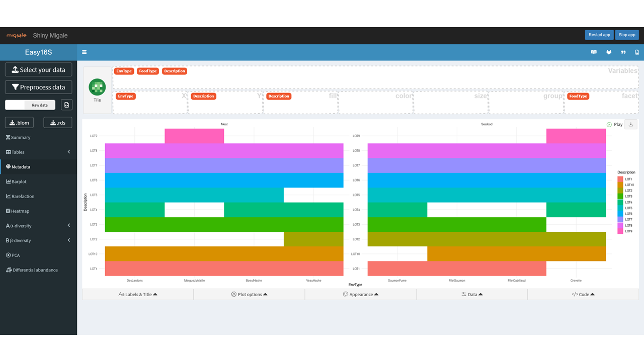
Task: Click the image file icon in header
Action: pos(637,52)
